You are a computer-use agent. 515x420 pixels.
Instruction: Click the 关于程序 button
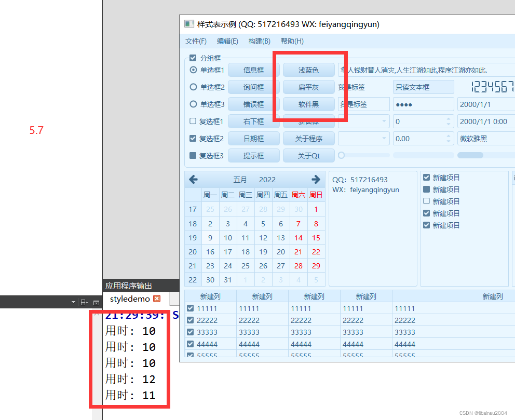308,138
